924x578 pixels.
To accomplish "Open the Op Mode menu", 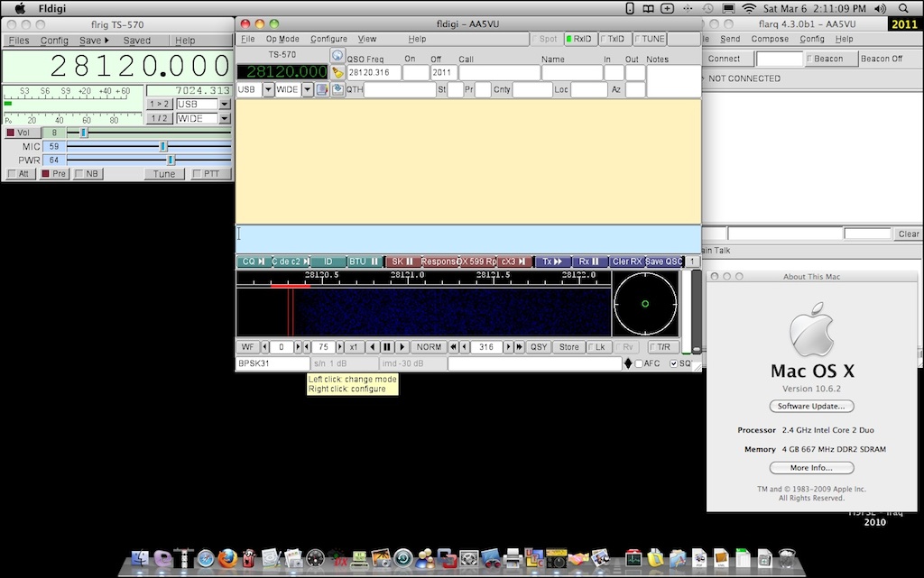I will tap(282, 39).
